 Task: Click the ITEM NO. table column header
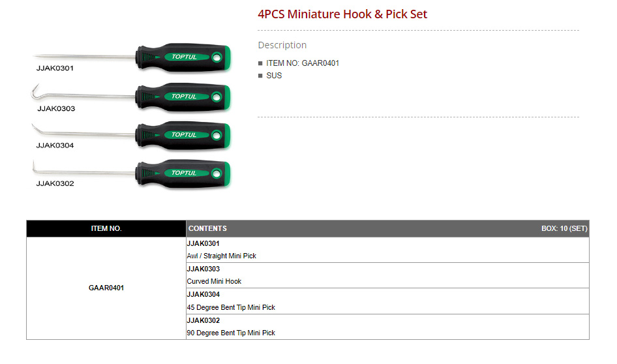106,229
